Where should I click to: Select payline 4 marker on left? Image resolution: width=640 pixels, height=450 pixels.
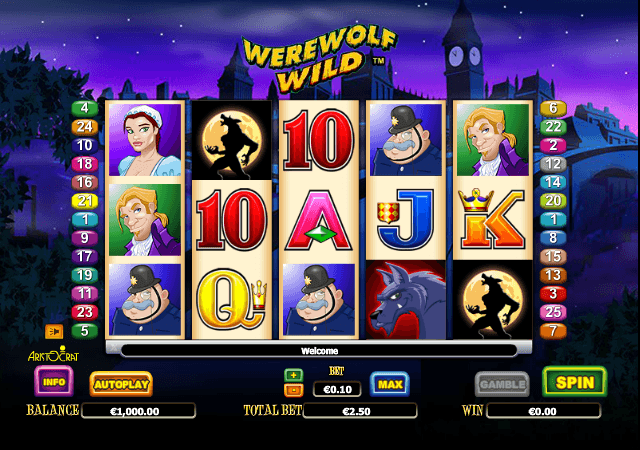pos(84,108)
